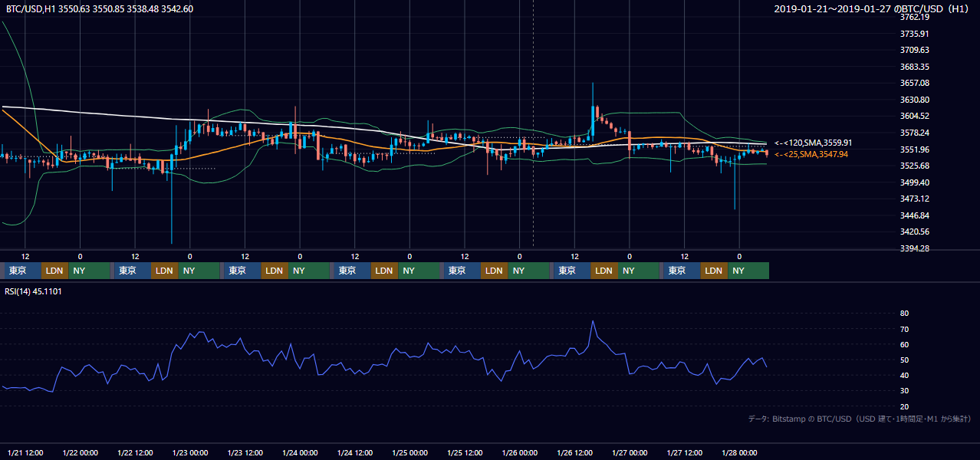Select the 1/23 12:00 time axis label
This screenshot has width=980, height=460.
[x=245, y=452]
